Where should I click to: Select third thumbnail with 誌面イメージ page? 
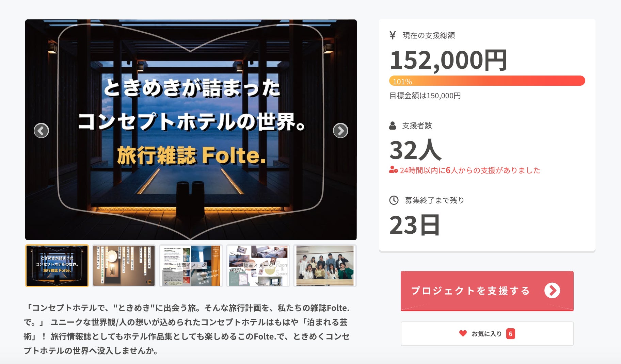pos(191,266)
